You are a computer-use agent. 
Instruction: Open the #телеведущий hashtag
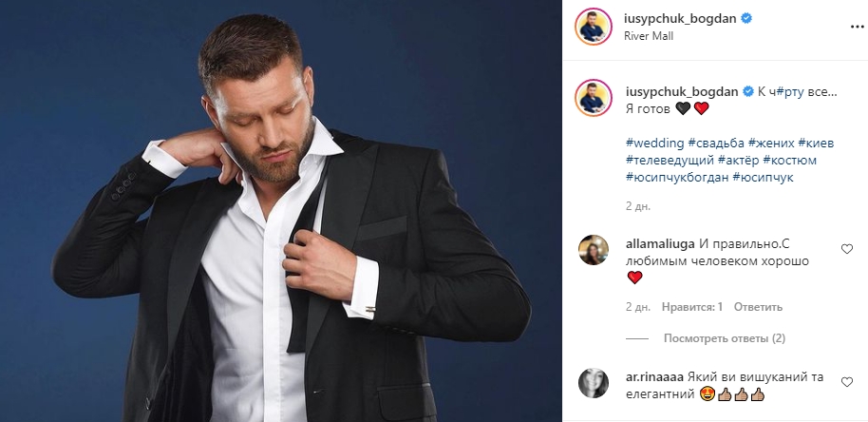coord(669,160)
